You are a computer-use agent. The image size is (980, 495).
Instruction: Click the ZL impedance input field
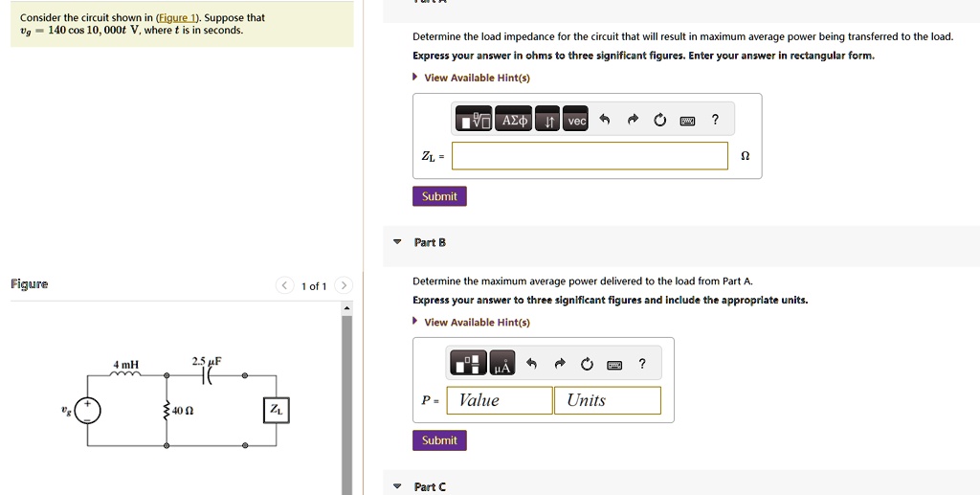[590, 156]
